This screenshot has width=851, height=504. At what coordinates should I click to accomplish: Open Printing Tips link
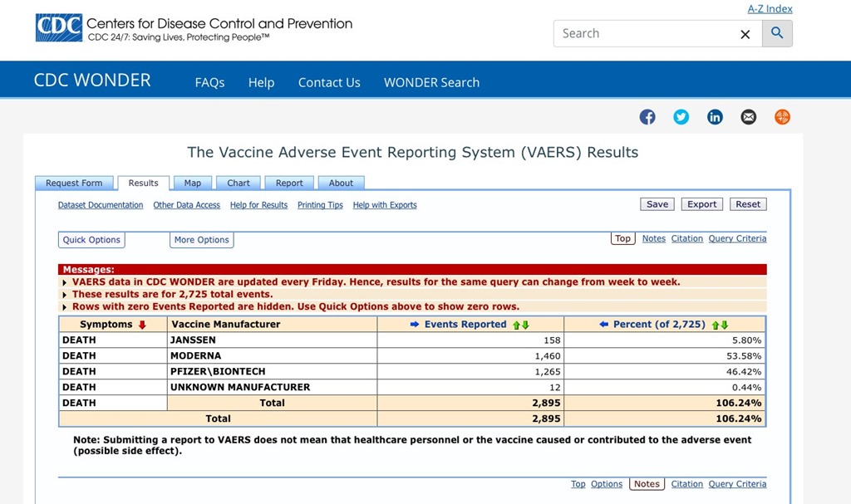320,205
